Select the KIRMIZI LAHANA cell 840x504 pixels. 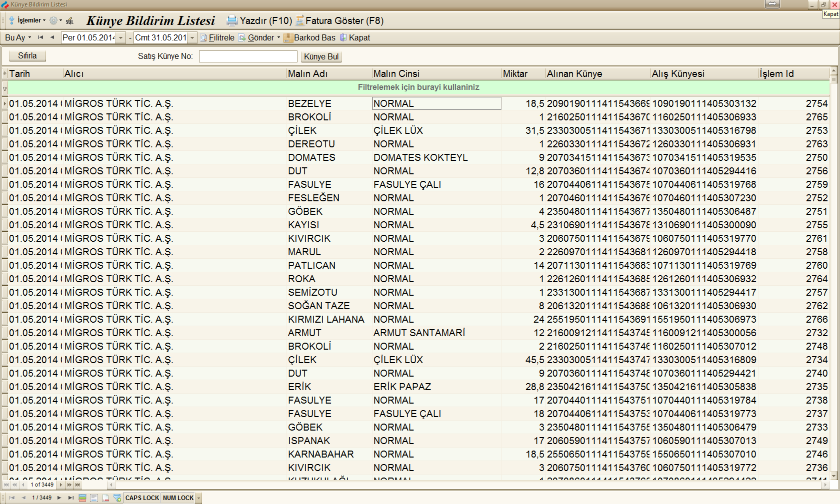[x=329, y=319]
